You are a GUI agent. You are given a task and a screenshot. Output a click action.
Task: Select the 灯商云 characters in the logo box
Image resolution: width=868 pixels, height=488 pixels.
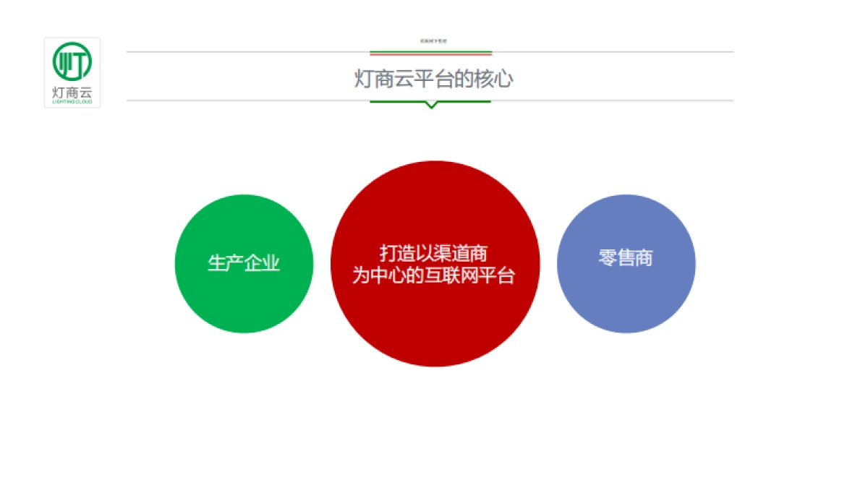[72, 92]
